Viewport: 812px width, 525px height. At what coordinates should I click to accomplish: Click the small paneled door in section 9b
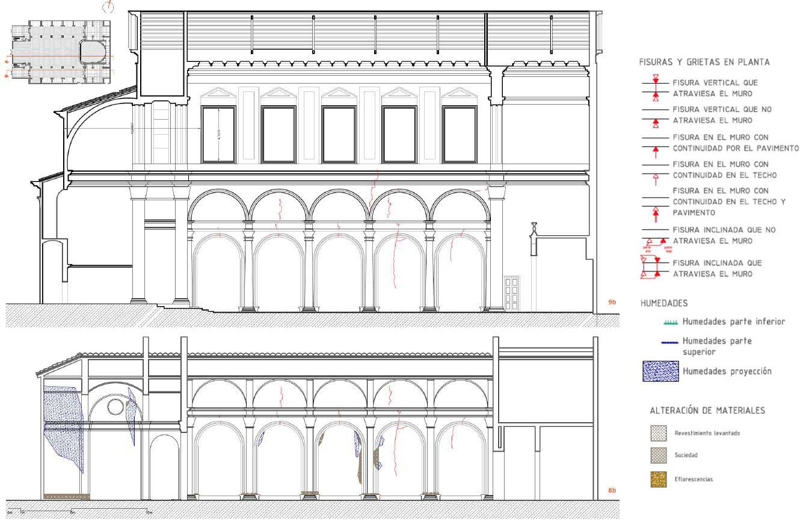click(511, 293)
